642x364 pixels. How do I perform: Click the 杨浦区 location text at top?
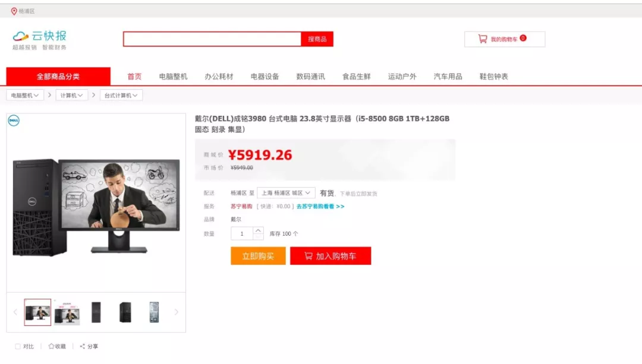(x=27, y=11)
